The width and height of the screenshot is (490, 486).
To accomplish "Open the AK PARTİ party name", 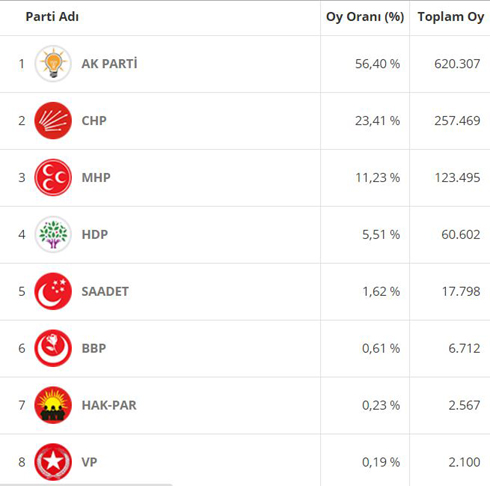I will 109,64.
